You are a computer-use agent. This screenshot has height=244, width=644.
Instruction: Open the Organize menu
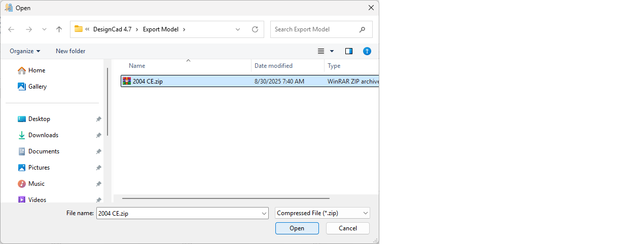pyautogui.click(x=25, y=51)
